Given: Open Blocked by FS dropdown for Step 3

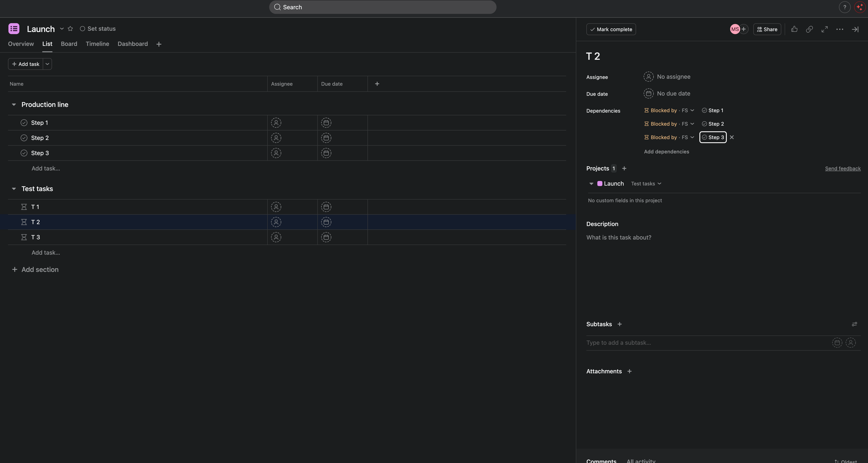Looking at the screenshot, I should click(669, 137).
